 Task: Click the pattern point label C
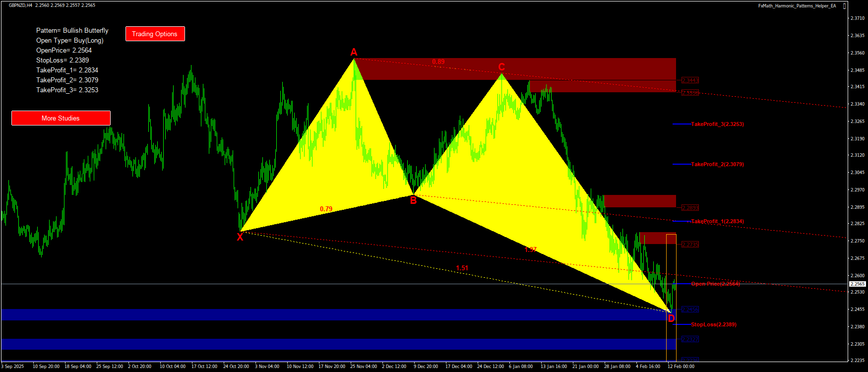(x=501, y=67)
